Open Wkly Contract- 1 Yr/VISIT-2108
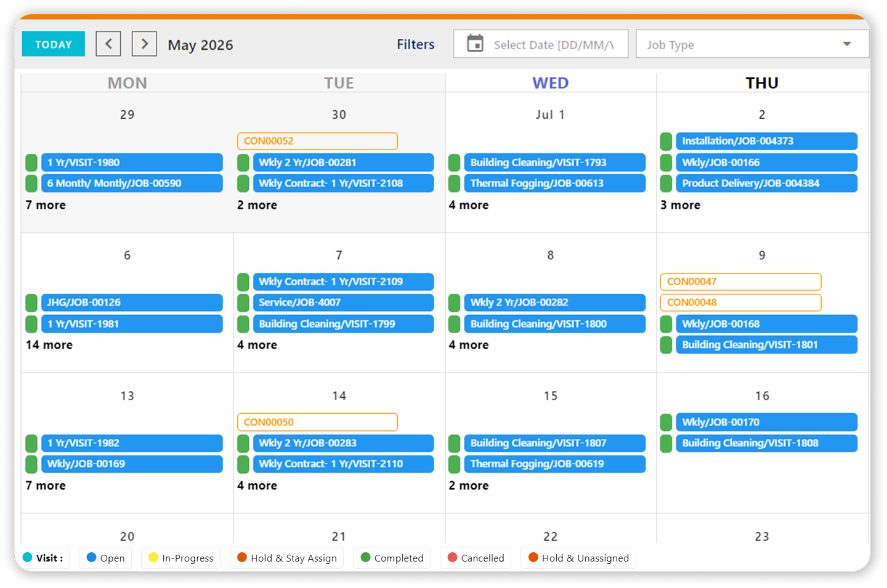The image size is (887, 588). tap(343, 183)
